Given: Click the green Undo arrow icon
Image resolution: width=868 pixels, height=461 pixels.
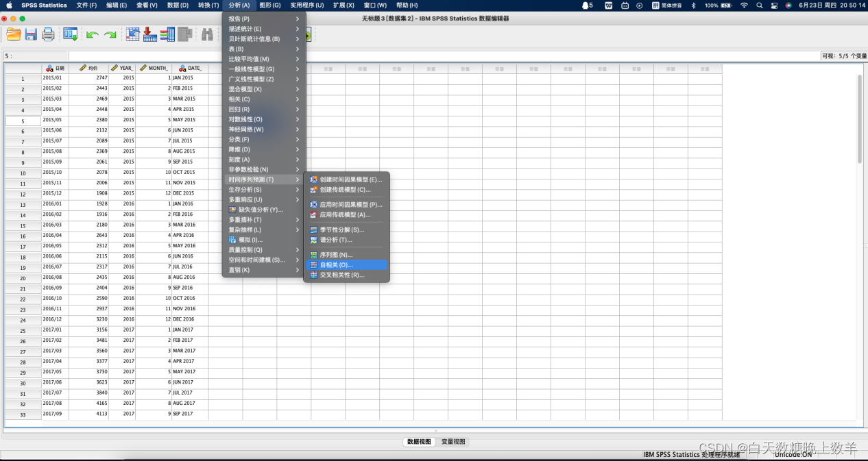Looking at the screenshot, I should coord(92,34).
